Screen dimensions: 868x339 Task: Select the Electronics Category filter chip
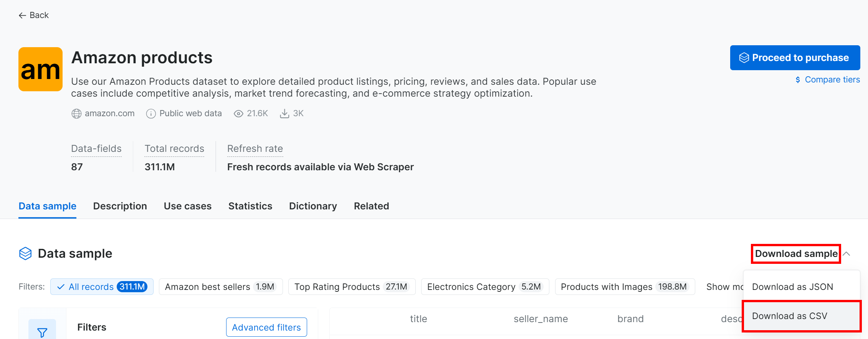(485, 287)
